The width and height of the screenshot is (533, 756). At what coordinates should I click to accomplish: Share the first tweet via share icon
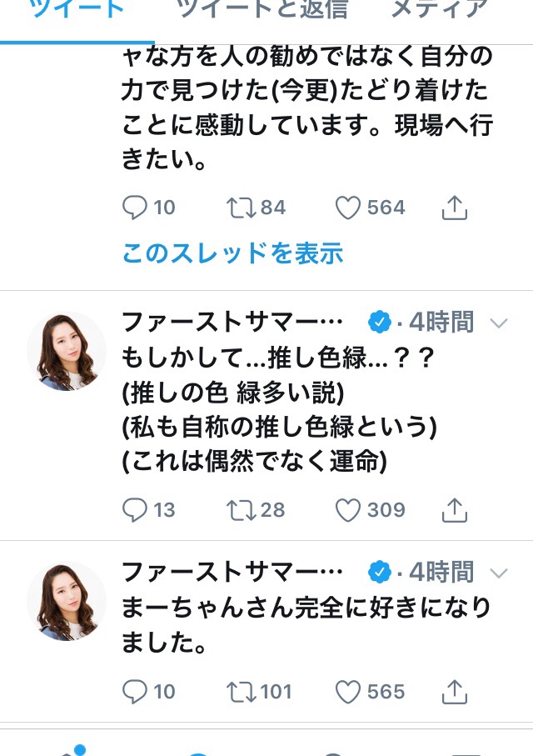tap(455, 208)
